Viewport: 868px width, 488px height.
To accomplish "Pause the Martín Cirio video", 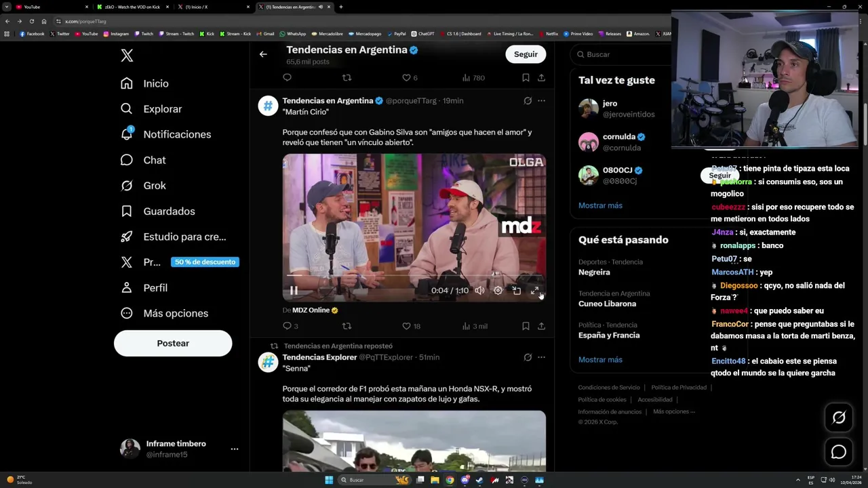I will (x=294, y=290).
